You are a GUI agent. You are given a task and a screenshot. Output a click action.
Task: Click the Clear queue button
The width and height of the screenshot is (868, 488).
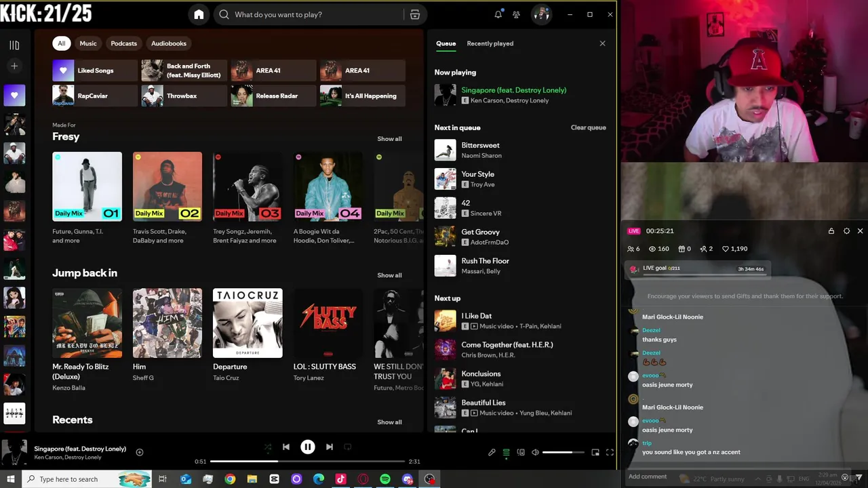click(589, 127)
